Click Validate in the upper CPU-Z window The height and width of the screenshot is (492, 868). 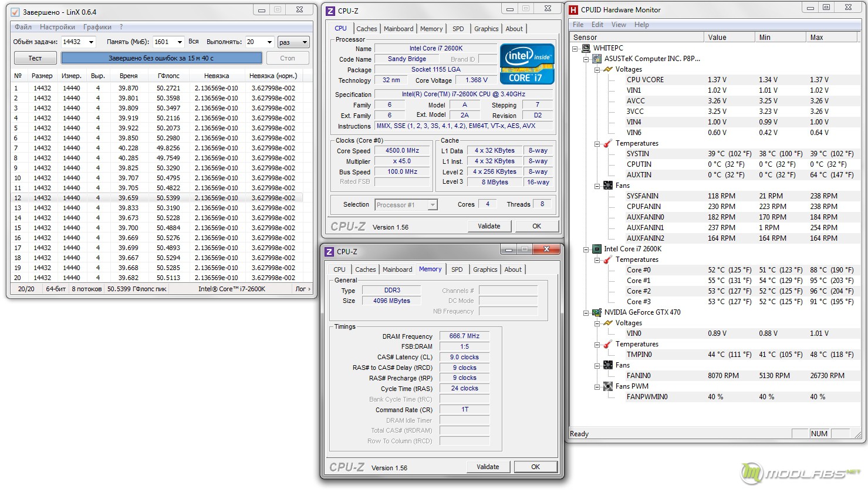(x=489, y=226)
